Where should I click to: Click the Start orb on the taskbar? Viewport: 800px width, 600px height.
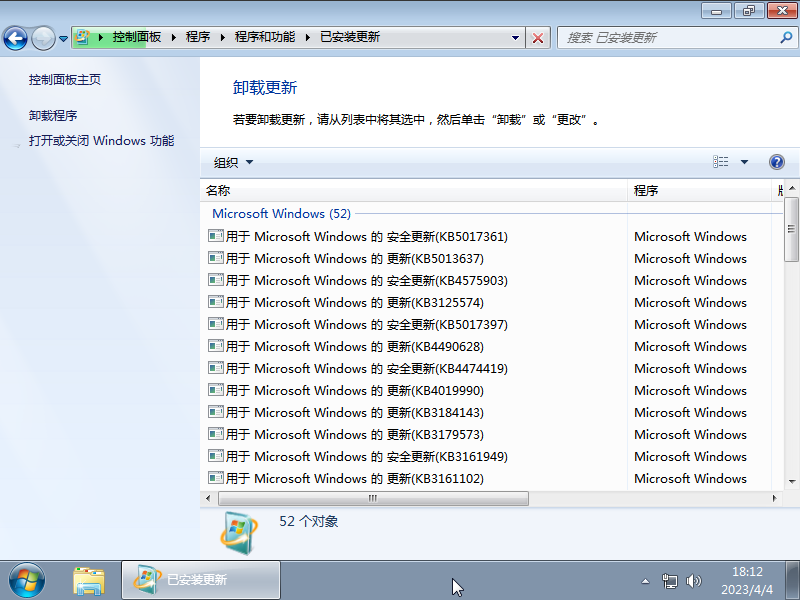click(25, 580)
